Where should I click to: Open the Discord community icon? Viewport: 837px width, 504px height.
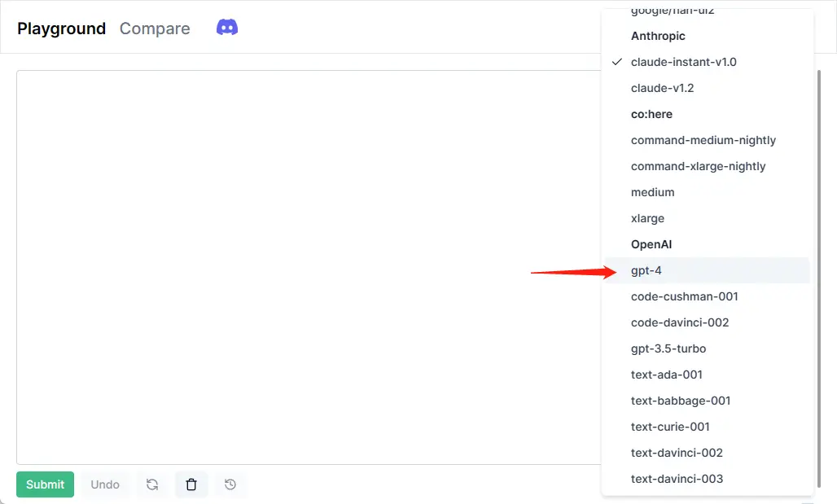(x=227, y=27)
